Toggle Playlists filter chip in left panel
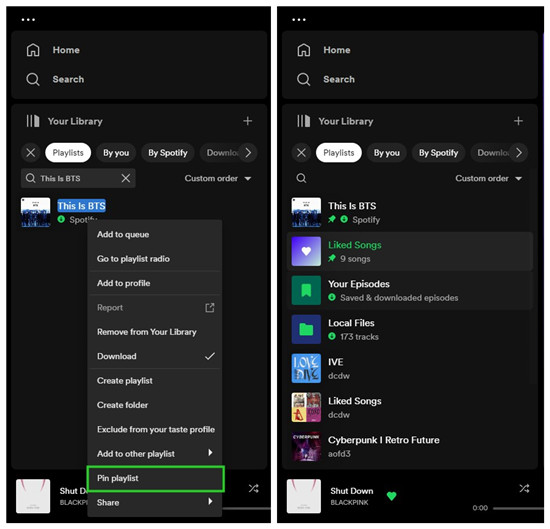The height and width of the screenshot is (529, 550). pos(68,153)
